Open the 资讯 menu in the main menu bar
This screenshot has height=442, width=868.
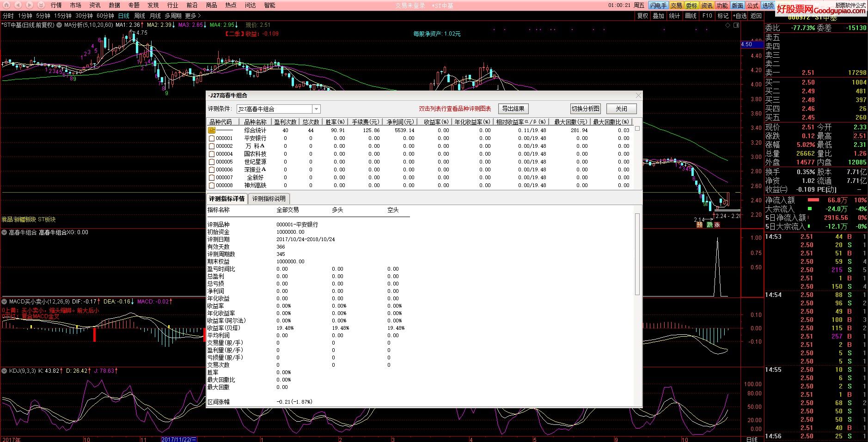coord(95,5)
